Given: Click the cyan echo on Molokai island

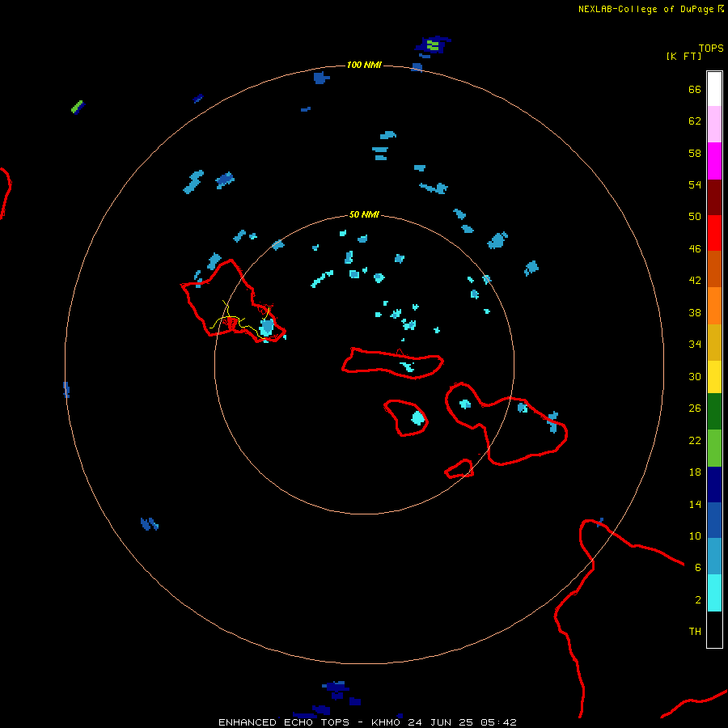Looking at the screenshot, I should [x=408, y=366].
